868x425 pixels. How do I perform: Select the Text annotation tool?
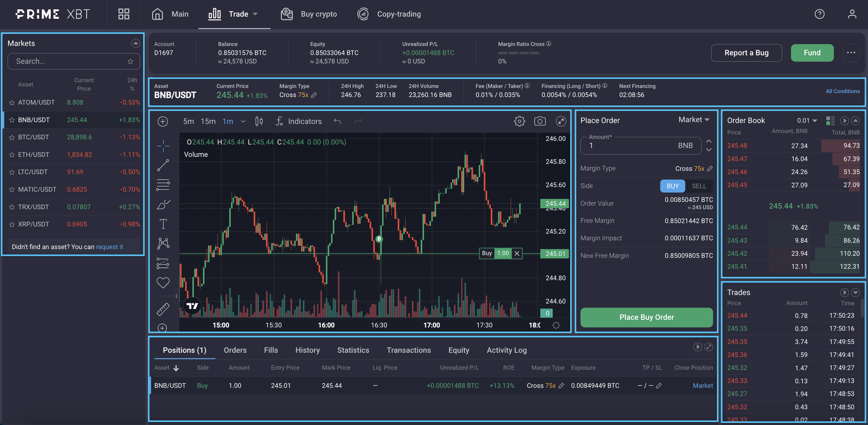163,224
